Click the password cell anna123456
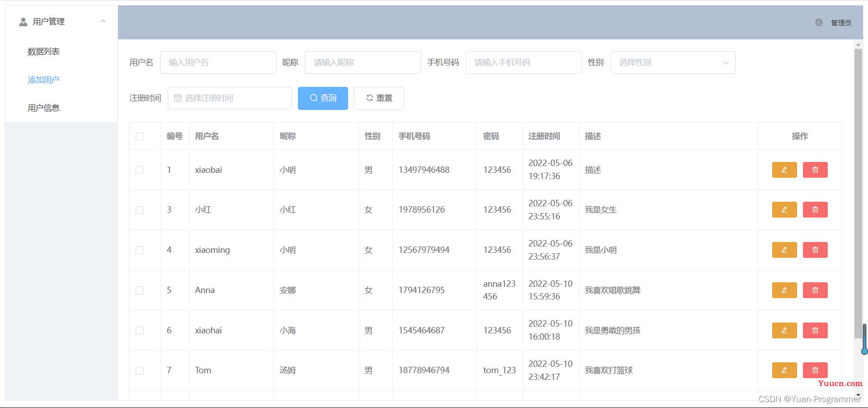The width and height of the screenshot is (868, 408). 500,290
